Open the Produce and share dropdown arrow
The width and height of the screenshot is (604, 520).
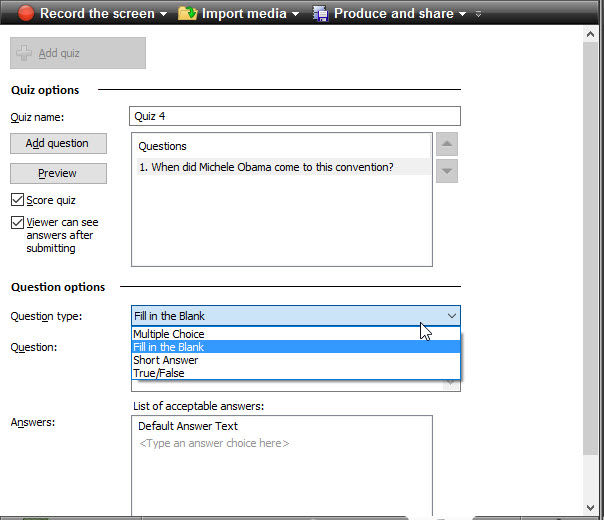(462, 14)
